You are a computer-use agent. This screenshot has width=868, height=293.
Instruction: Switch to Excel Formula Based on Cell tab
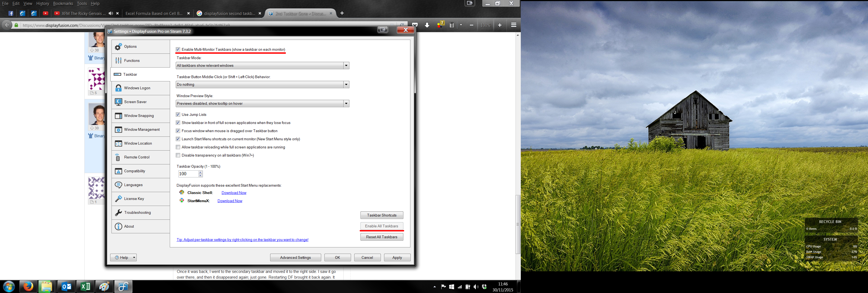click(154, 14)
